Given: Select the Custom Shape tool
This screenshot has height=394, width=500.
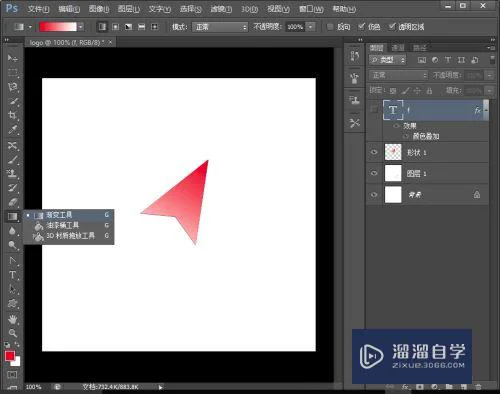Looking at the screenshot, I should [12, 303].
